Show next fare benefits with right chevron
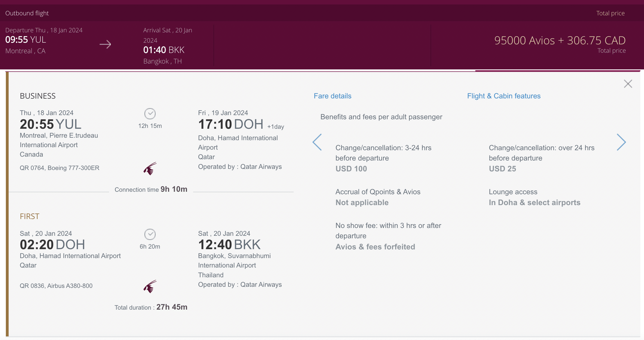The image size is (644, 340). point(621,142)
